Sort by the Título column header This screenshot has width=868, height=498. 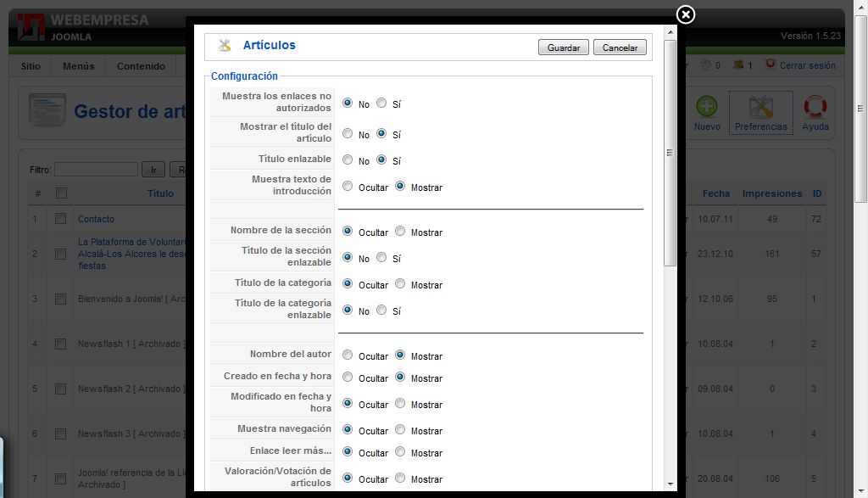160,193
